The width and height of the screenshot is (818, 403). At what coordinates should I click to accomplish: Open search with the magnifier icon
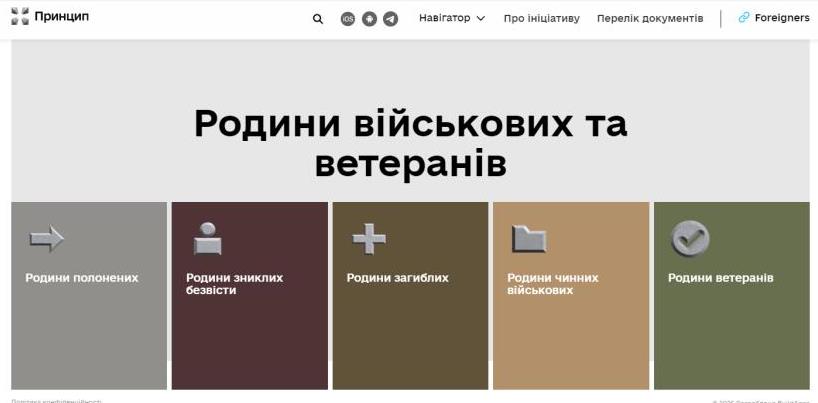[318, 18]
